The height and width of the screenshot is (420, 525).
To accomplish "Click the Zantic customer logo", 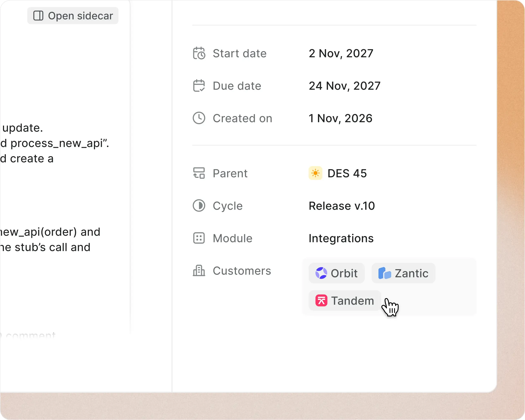I will click(x=385, y=273).
